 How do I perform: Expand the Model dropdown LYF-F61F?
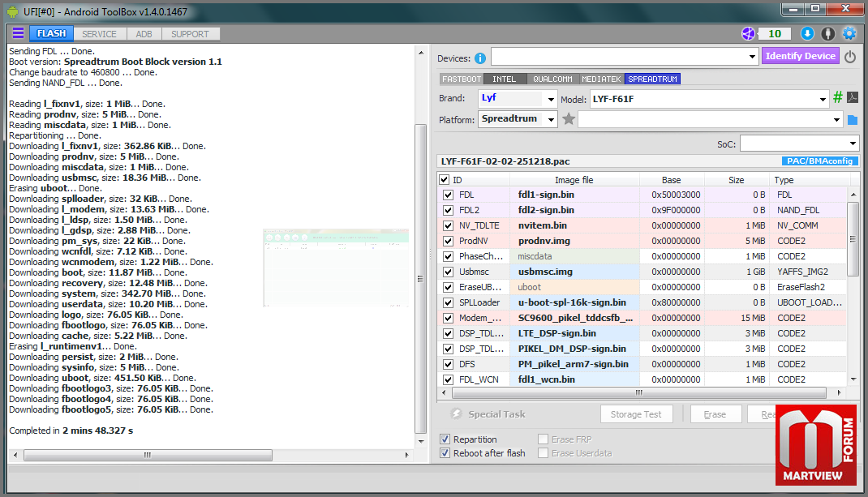(823, 99)
